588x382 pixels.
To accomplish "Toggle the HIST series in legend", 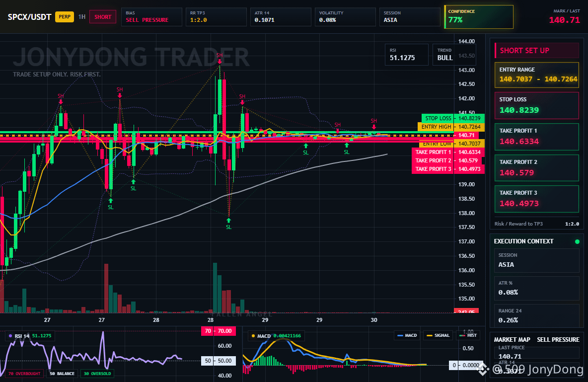I will (468, 335).
